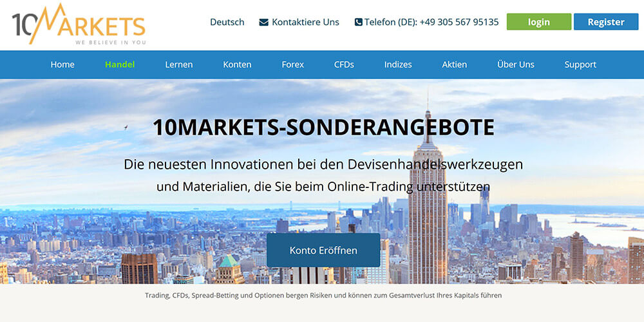Open the Support menu item
644x322 pixels.
click(x=580, y=64)
